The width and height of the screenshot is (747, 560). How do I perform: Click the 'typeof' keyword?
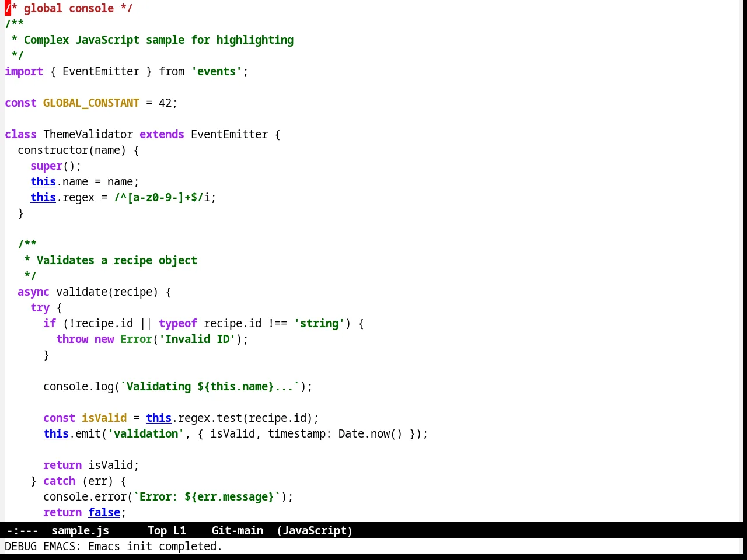tap(178, 323)
